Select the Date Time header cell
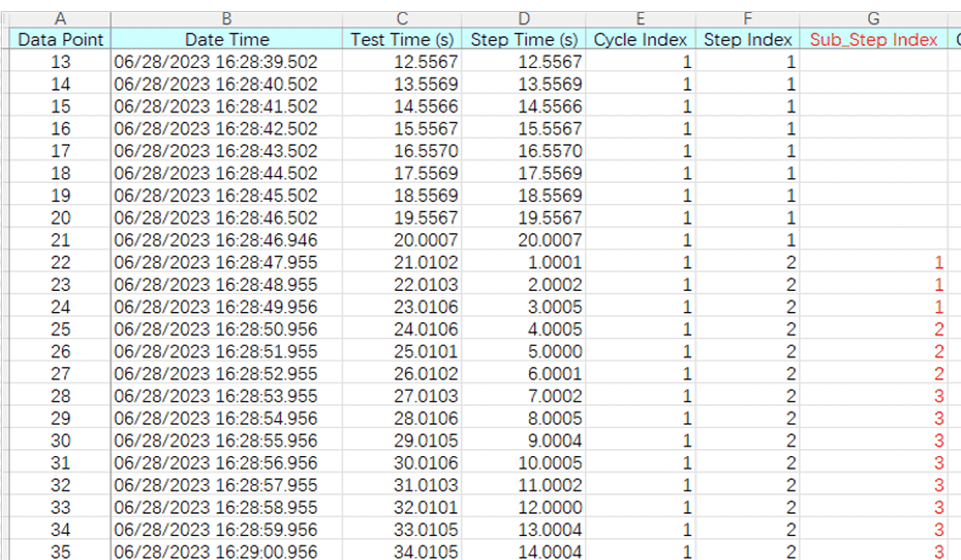This screenshot has width=961, height=560. click(226, 40)
